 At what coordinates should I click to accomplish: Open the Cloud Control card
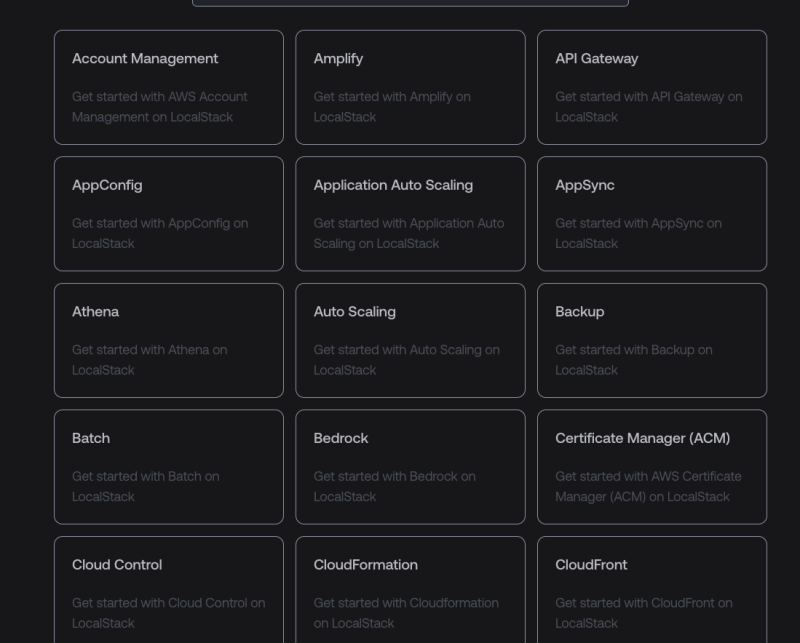[x=169, y=590]
